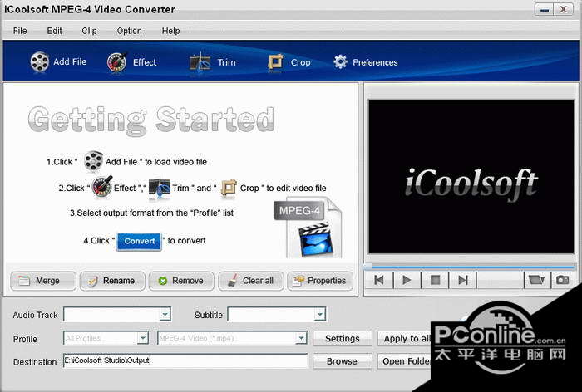Click the Effect icon in step 2
582x392 pixels.
click(x=102, y=186)
